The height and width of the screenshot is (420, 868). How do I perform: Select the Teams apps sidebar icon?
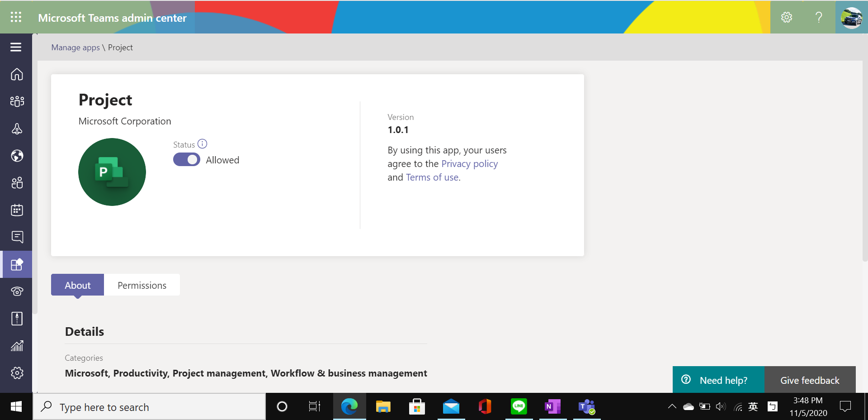tap(17, 264)
